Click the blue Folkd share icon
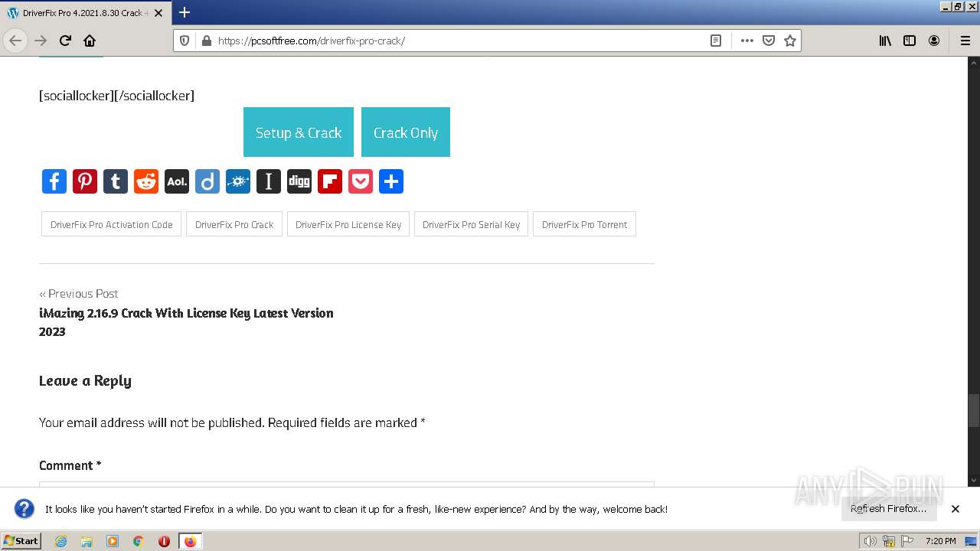The height and width of the screenshot is (551, 980). coord(238,181)
